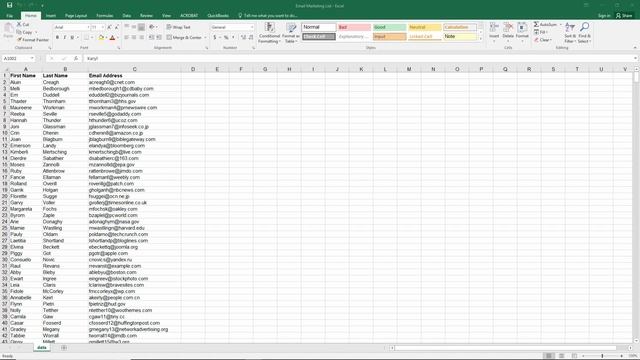Open the File tab
Image resolution: width=640 pixels, height=360 pixels.
click(x=9, y=16)
